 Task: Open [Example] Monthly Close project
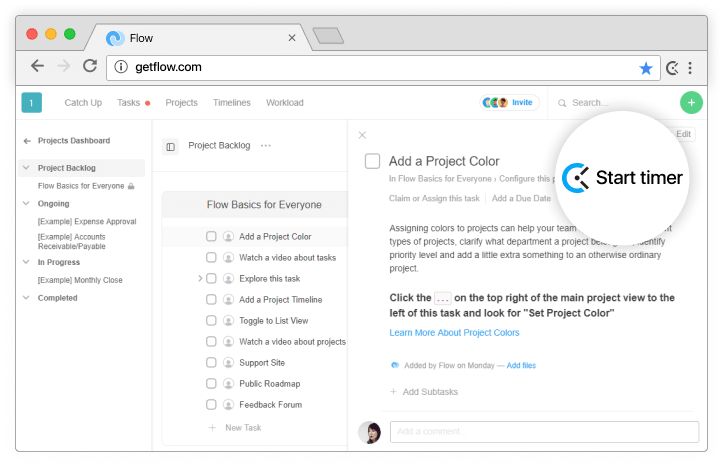[80, 280]
